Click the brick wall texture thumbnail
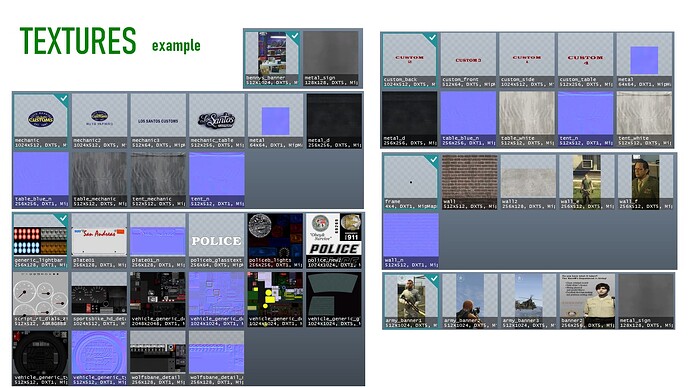This screenshot has height=388, width=690. coord(470,182)
